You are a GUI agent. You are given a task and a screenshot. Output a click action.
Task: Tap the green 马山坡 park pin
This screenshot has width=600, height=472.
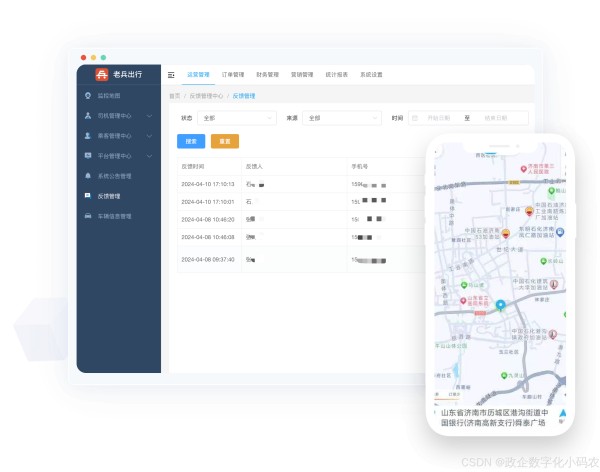[x=464, y=285]
